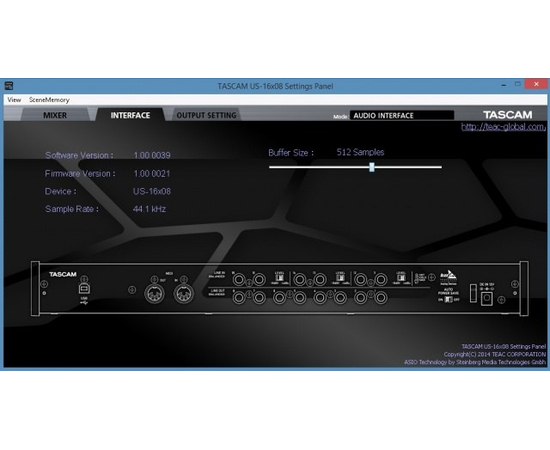Click the Firmware Version value "1.00 0021"

(152, 174)
